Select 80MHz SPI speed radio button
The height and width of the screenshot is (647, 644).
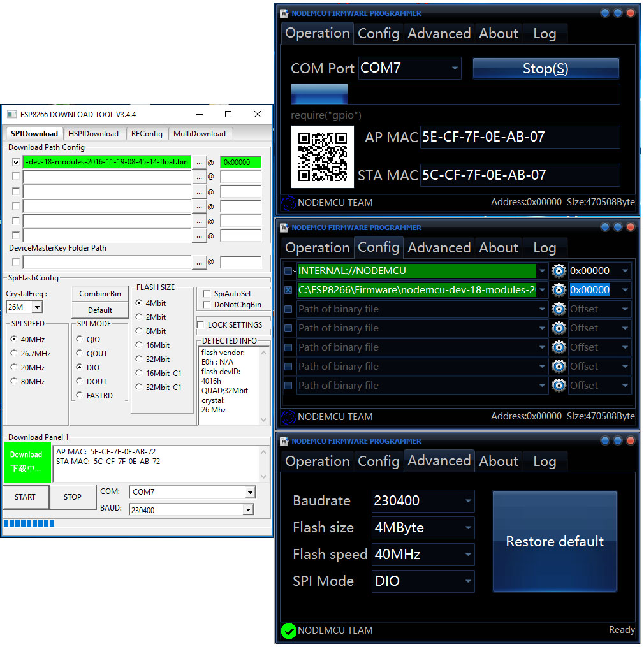tap(14, 381)
